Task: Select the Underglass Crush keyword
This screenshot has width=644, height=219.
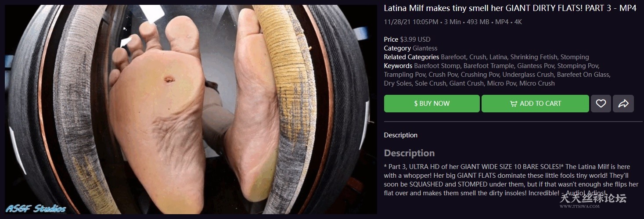Action: pyautogui.click(x=528, y=75)
